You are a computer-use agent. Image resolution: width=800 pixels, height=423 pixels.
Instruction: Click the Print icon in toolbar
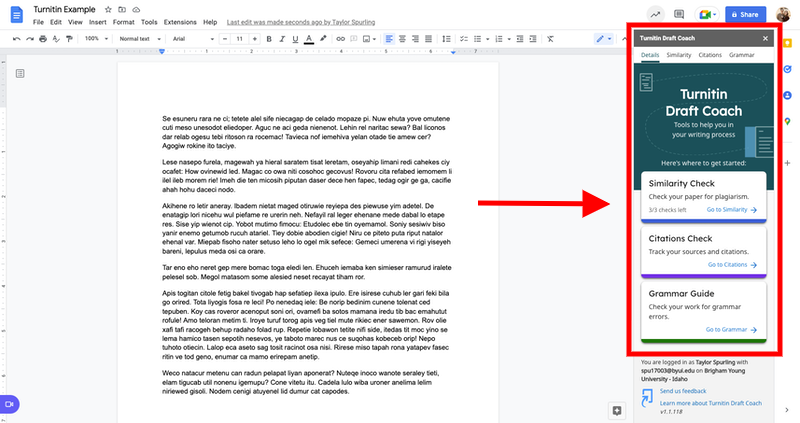[x=42, y=39]
